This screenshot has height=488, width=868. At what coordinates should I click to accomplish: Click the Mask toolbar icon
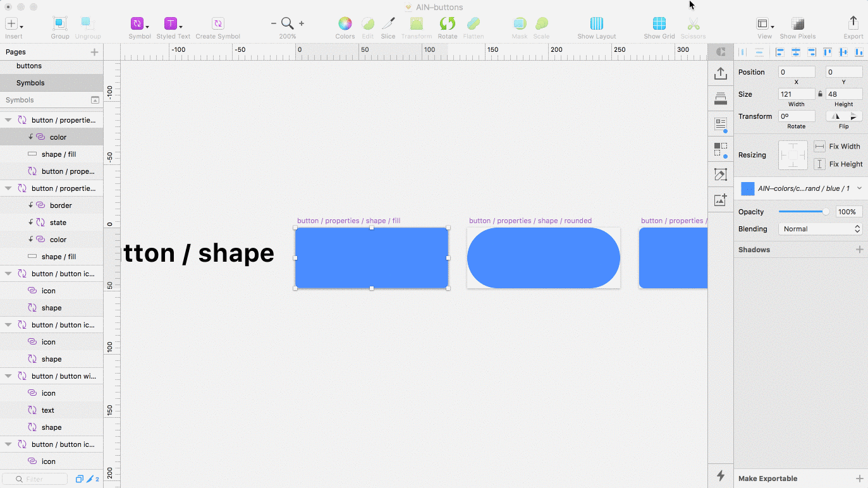pyautogui.click(x=520, y=24)
